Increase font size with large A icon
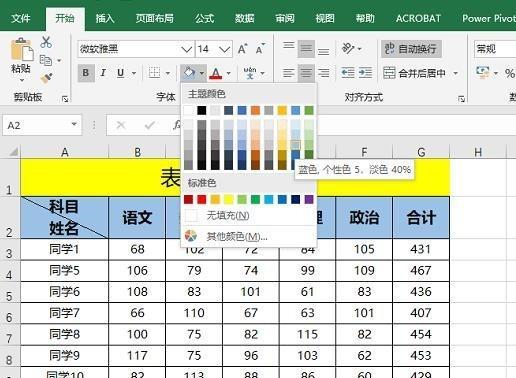This screenshot has height=378, width=516. (243, 49)
